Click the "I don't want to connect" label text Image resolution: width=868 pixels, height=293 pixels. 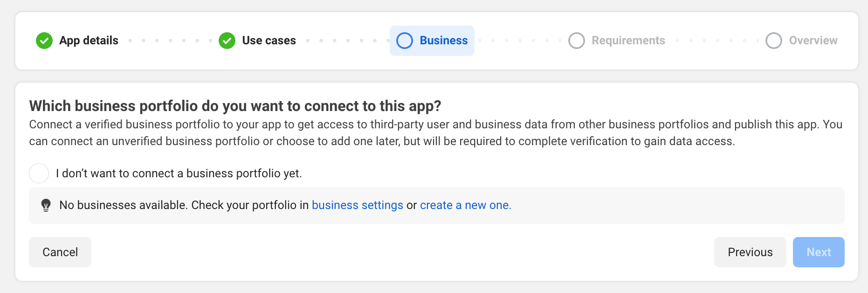click(179, 174)
